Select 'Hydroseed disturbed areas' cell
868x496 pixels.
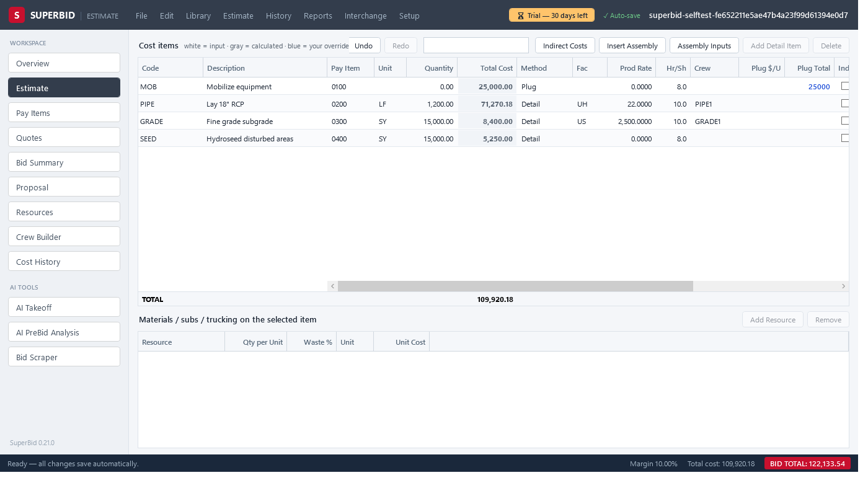pos(265,138)
